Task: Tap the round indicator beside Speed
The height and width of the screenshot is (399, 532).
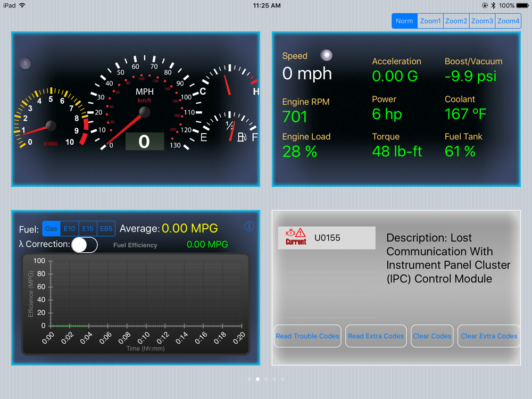Action: 327,55
